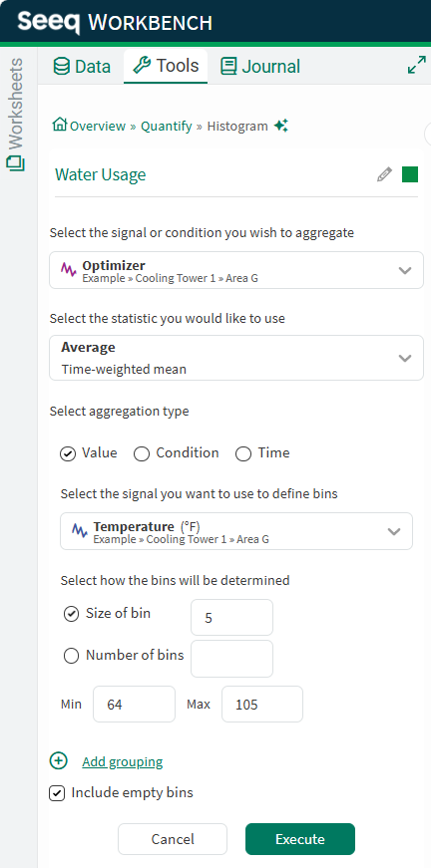Select the Condition aggregation type
The width and height of the screenshot is (431, 868).
click(x=142, y=453)
